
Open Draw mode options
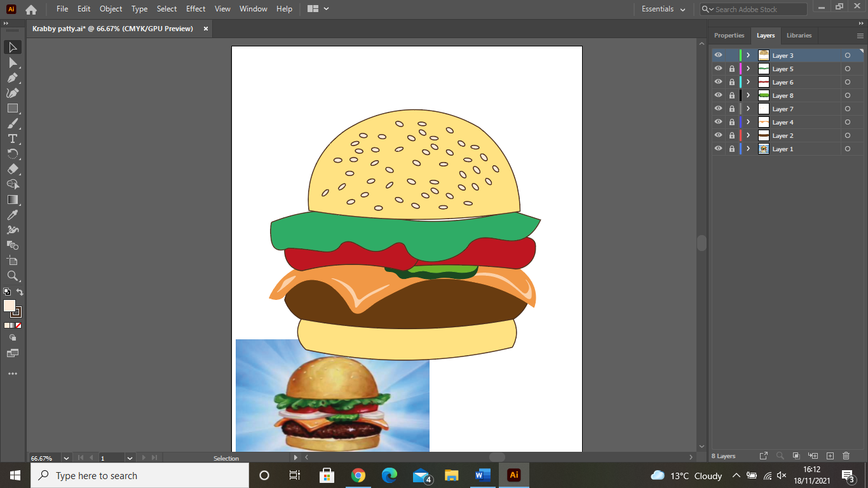(13, 338)
